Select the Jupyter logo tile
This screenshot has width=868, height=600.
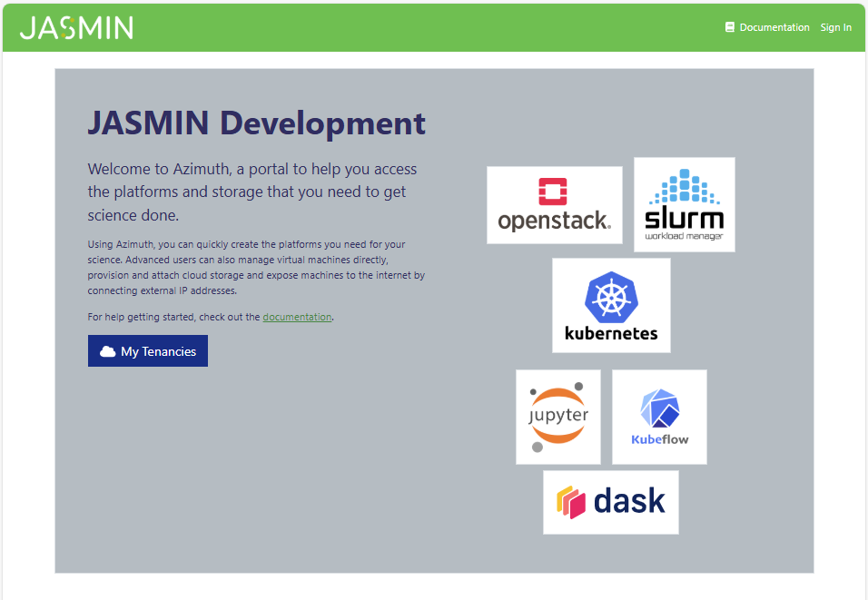tap(558, 417)
